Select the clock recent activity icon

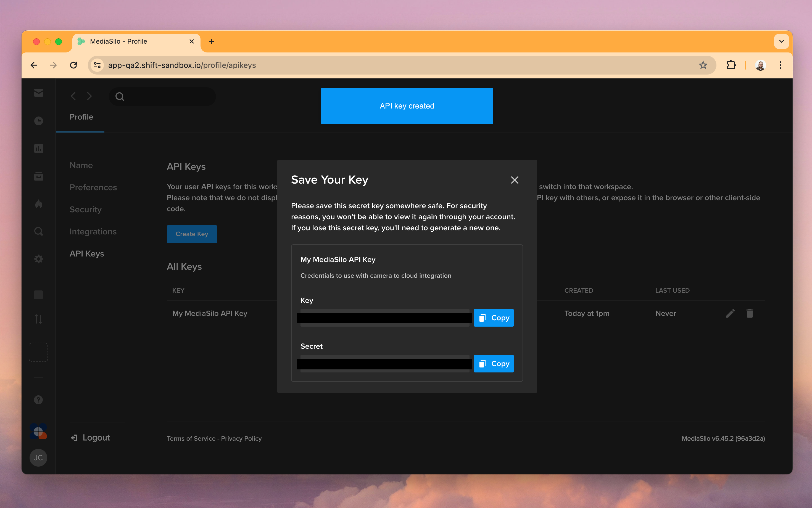point(38,121)
